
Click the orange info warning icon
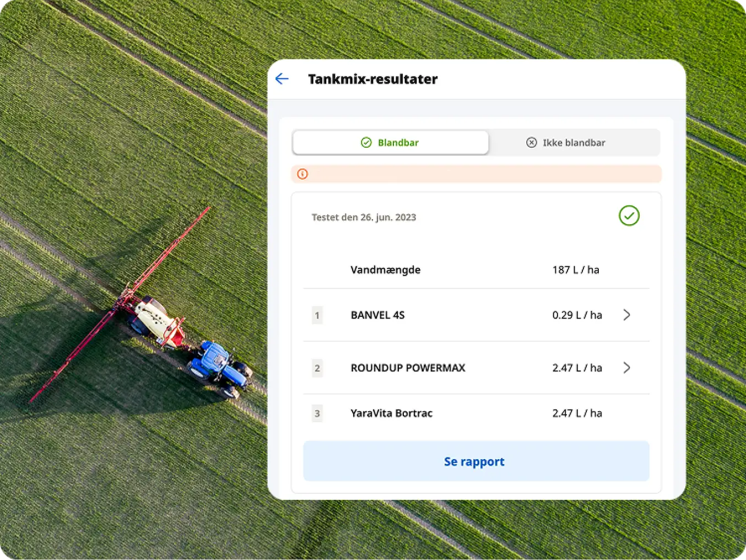(x=302, y=174)
